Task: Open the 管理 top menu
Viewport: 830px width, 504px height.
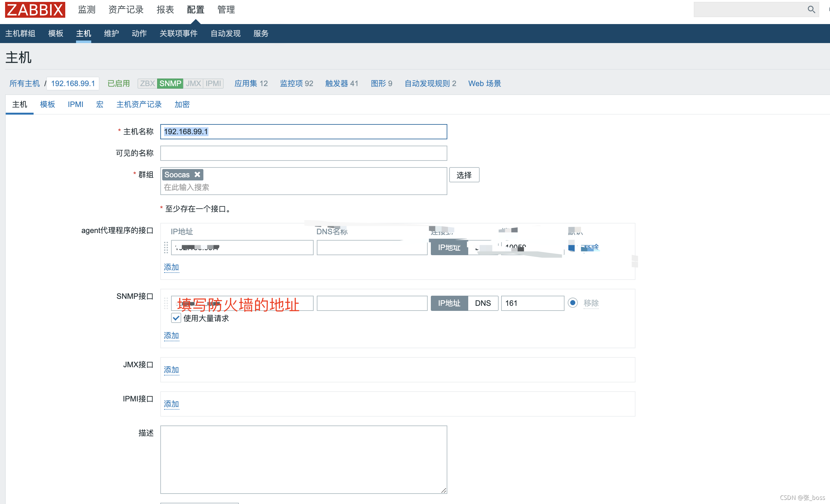Action: (226, 9)
